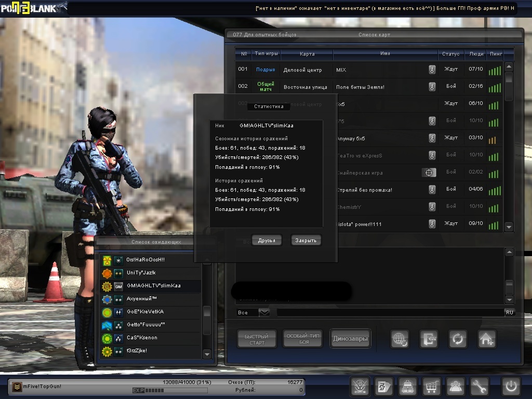532x399 pixels.
Task: Expand the 'Все' chat channel dropdown
Action: point(264,313)
